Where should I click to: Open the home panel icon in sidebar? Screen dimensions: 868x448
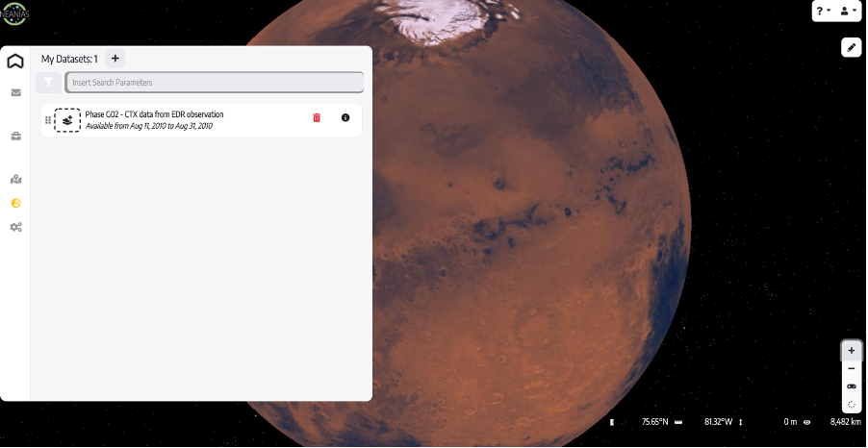coord(15,62)
